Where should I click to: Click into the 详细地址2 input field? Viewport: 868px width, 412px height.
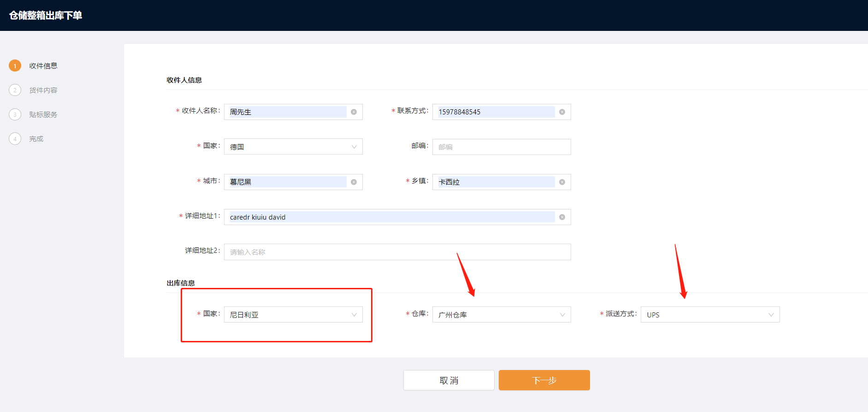[x=397, y=252]
